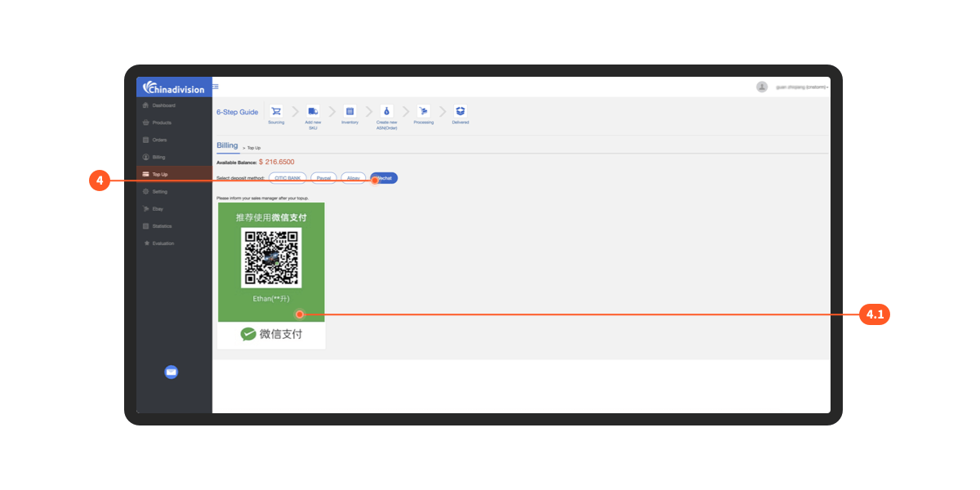Select Alipay deposit method
The height and width of the screenshot is (490, 980).
(353, 178)
